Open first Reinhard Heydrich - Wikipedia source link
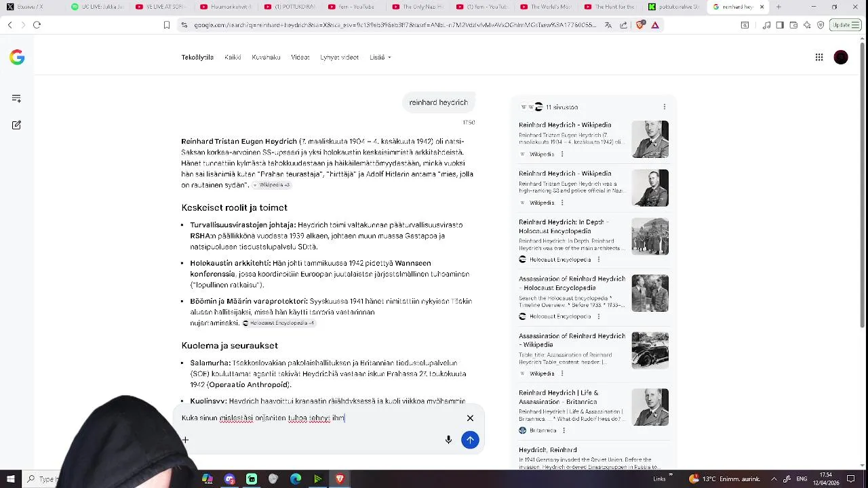868x488 pixels. tap(565, 125)
